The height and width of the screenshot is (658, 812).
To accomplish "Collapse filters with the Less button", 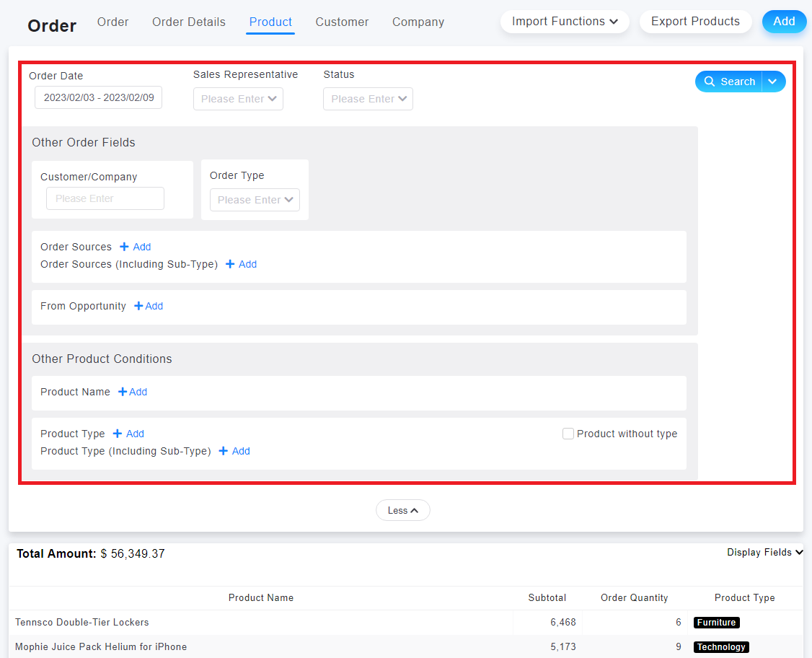I will pyautogui.click(x=402, y=510).
